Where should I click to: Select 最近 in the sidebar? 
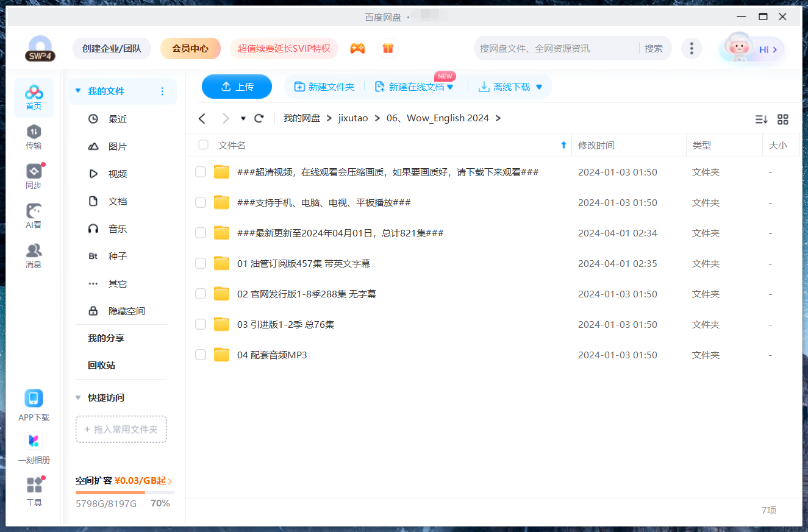(118, 119)
